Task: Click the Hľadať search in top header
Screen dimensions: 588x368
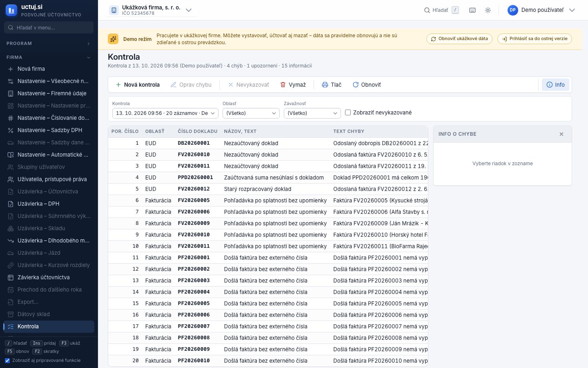Action: click(x=441, y=10)
